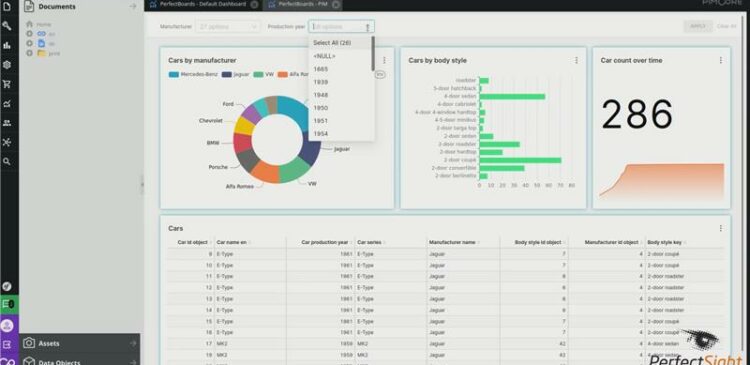Toggle the VW legend swatch
Viewport: 750px width, 365px height.
click(258, 75)
